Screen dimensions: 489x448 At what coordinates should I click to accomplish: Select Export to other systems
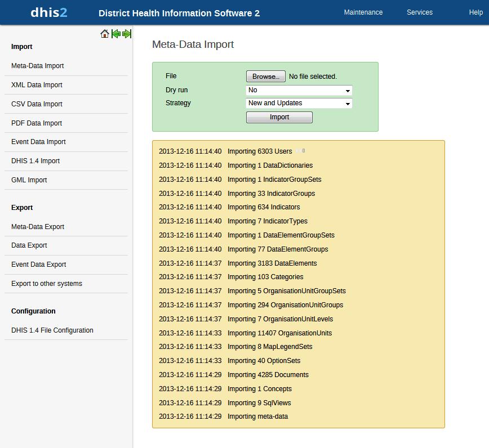point(47,284)
